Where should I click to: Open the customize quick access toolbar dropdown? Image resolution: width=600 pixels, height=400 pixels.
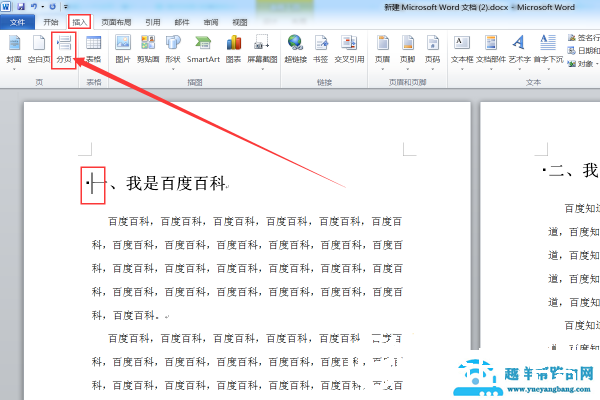point(66,7)
